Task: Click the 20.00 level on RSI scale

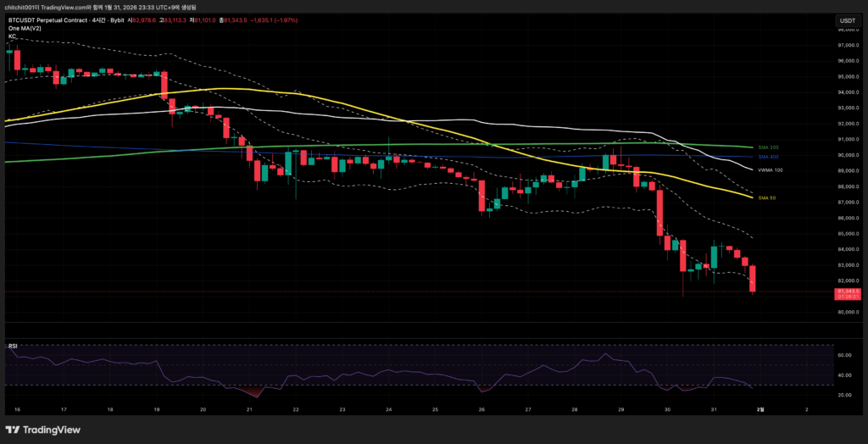Action: 845,395
